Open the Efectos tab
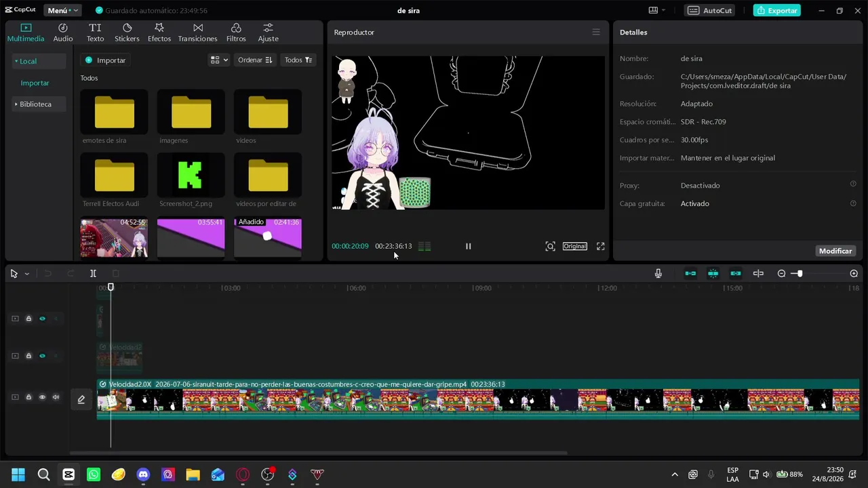 click(159, 33)
